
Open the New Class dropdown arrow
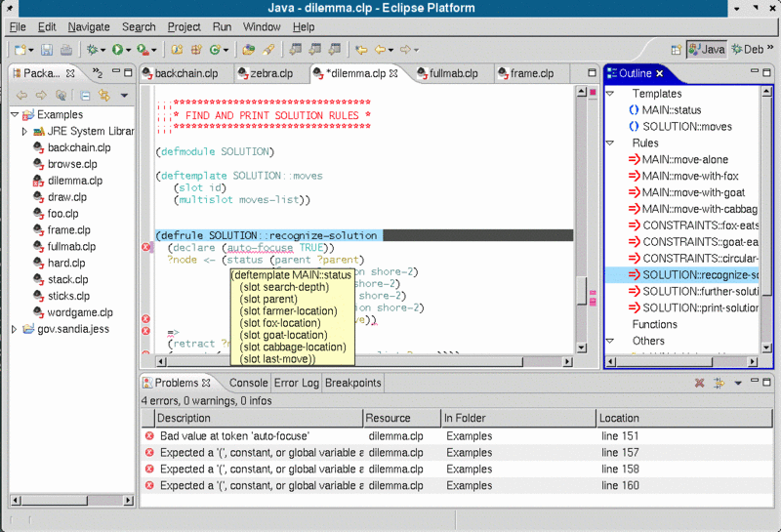(226, 50)
